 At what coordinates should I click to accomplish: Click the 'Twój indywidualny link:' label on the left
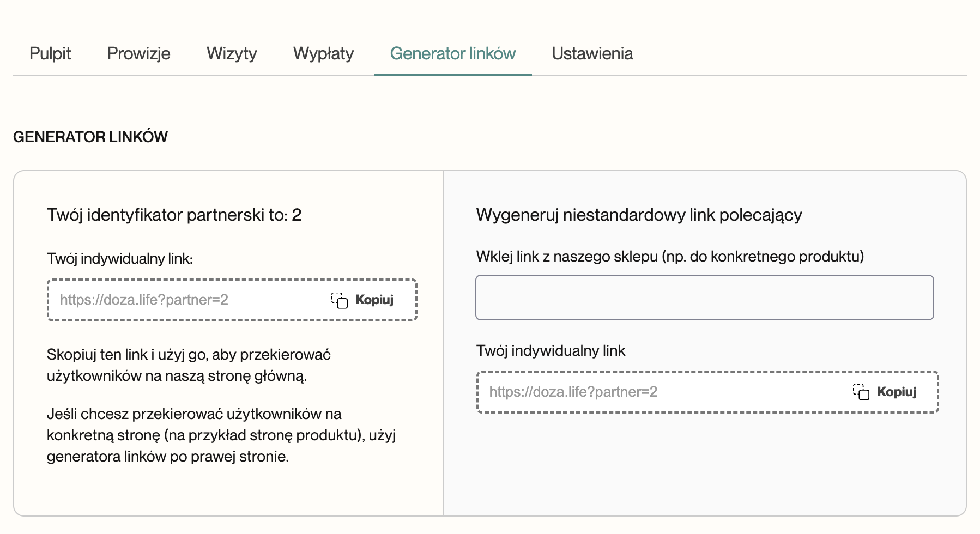click(x=120, y=258)
